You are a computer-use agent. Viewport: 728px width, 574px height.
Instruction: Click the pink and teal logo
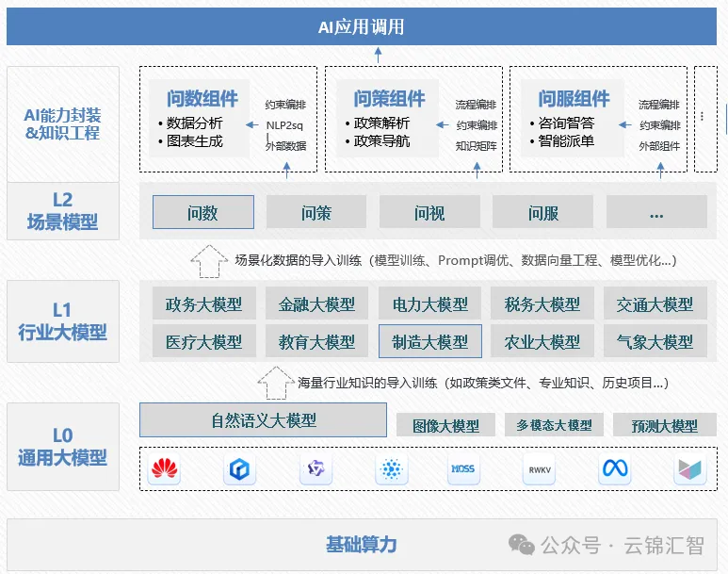pyautogui.click(x=689, y=468)
